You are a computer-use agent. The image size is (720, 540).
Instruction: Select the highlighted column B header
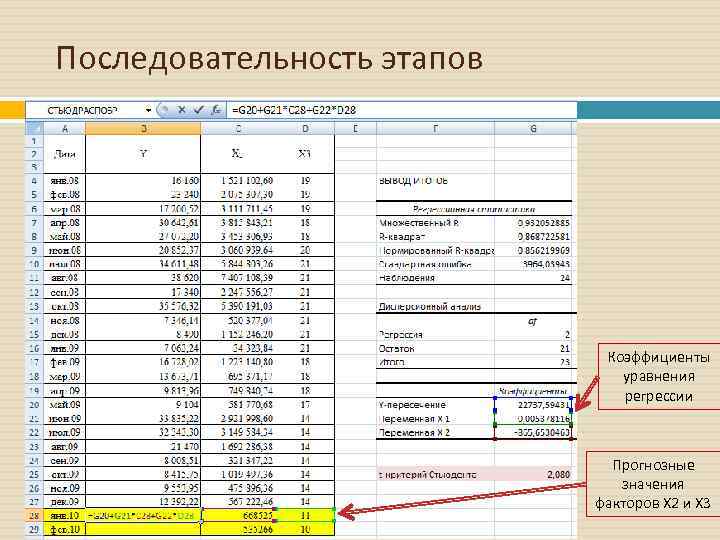[x=143, y=129]
